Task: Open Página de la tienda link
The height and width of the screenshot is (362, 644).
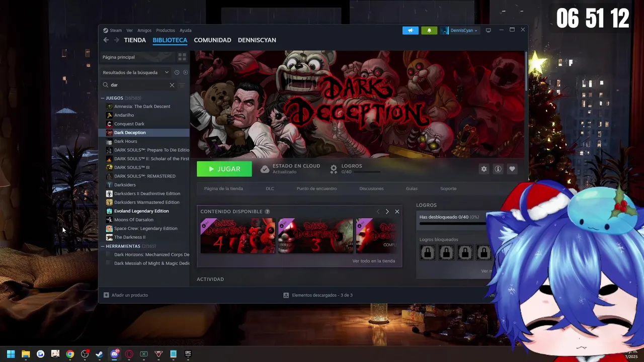Action: coord(223,189)
